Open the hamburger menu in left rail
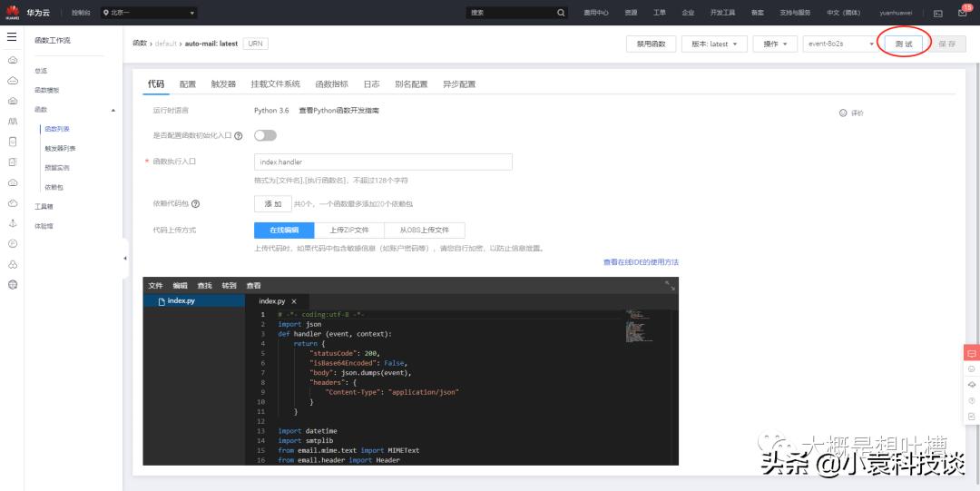980x491 pixels. (12, 37)
